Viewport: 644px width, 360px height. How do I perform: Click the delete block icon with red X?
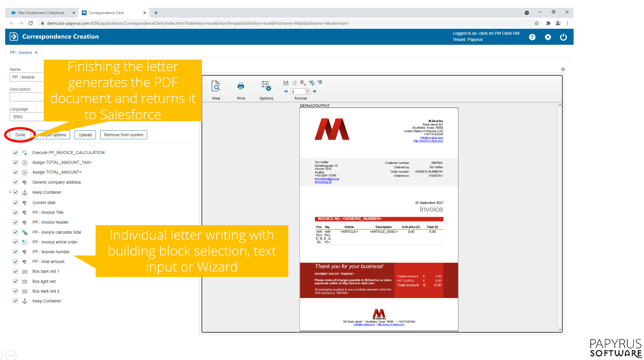[x=303, y=83]
